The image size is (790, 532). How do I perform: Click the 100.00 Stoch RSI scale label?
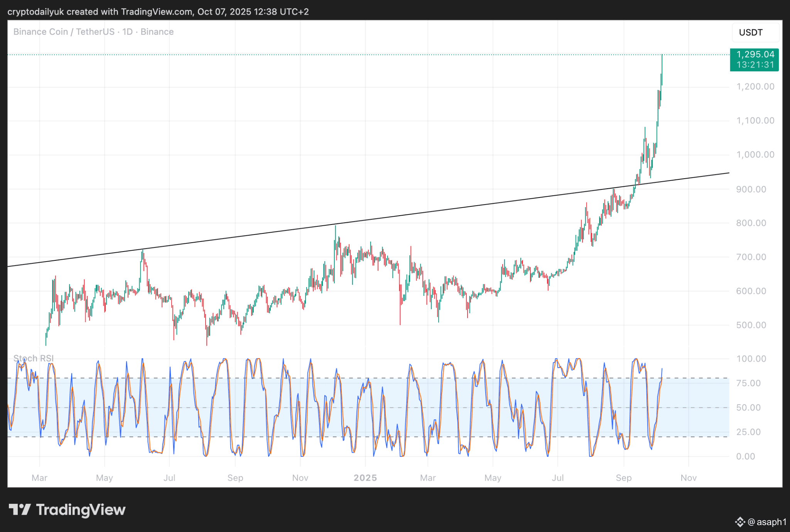click(751, 359)
